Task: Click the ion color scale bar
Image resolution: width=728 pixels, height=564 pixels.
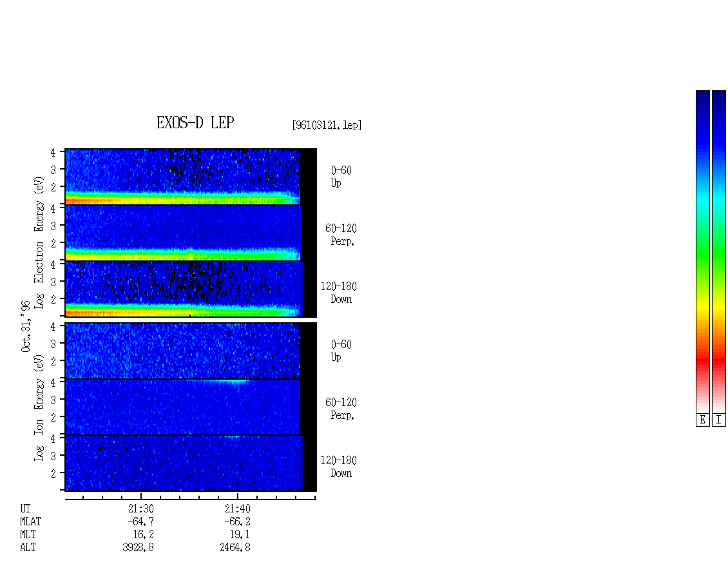Action: (719, 251)
